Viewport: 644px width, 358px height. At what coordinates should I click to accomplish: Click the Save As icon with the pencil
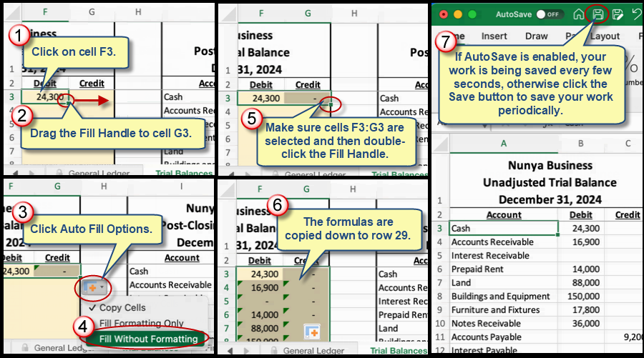[618, 14]
